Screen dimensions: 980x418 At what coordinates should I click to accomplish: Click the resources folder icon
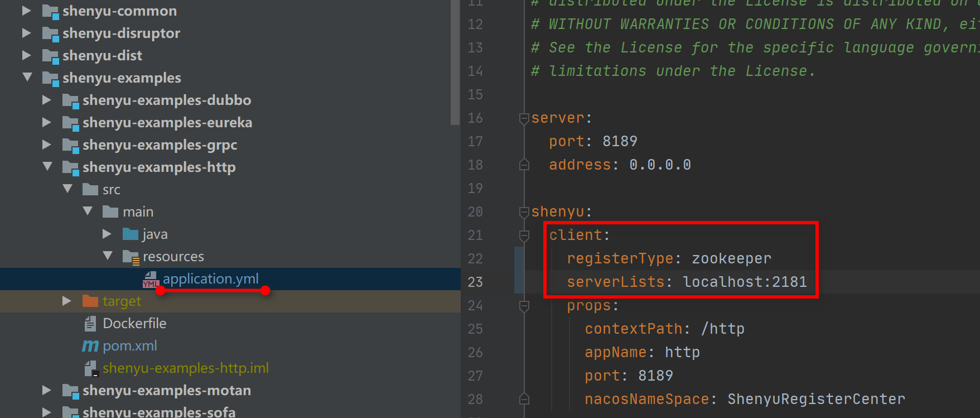click(x=131, y=257)
